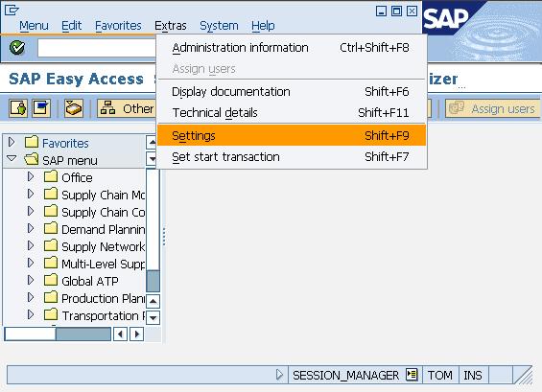The height and width of the screenshot is (392, 542).
Task: Click the status bar expand triangle
Action: coord(279,375)
